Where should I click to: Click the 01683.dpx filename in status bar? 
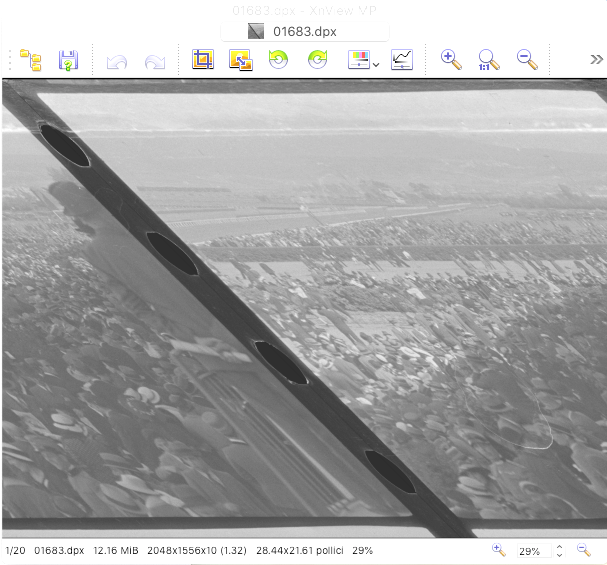[x=59, y=550]
